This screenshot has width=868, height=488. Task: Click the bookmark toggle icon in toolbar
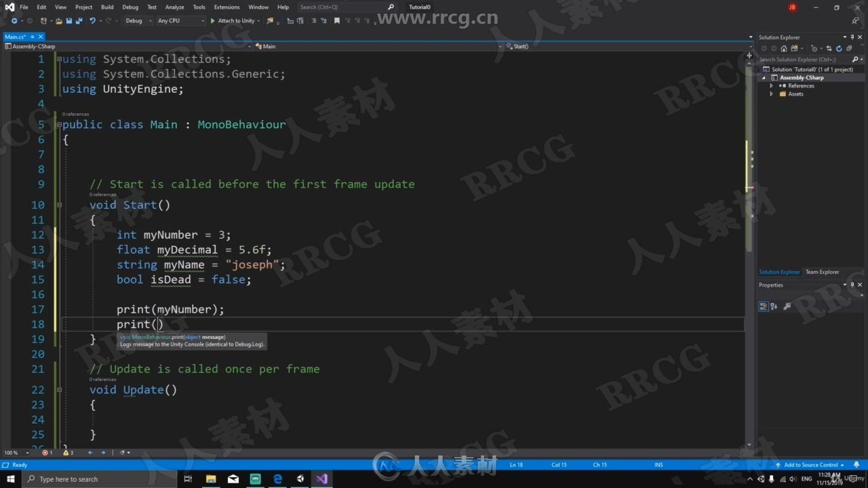tap(337, 21)
